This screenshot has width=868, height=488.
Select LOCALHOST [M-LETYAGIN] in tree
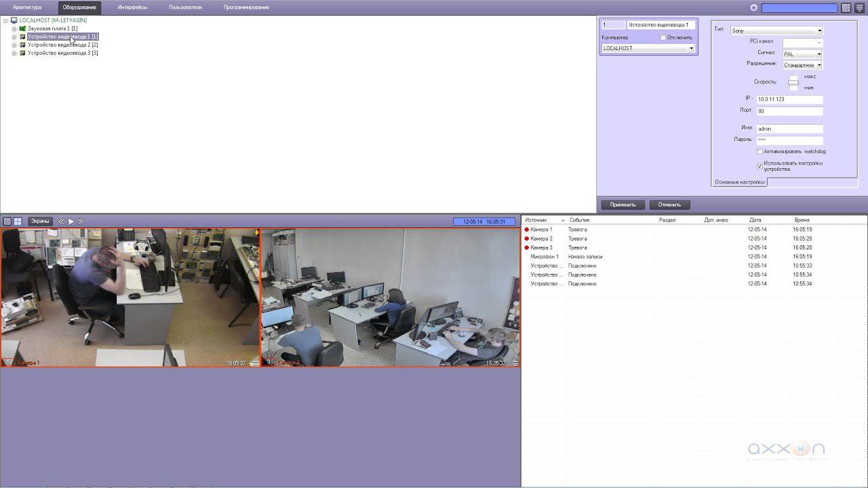coord(53,20)
